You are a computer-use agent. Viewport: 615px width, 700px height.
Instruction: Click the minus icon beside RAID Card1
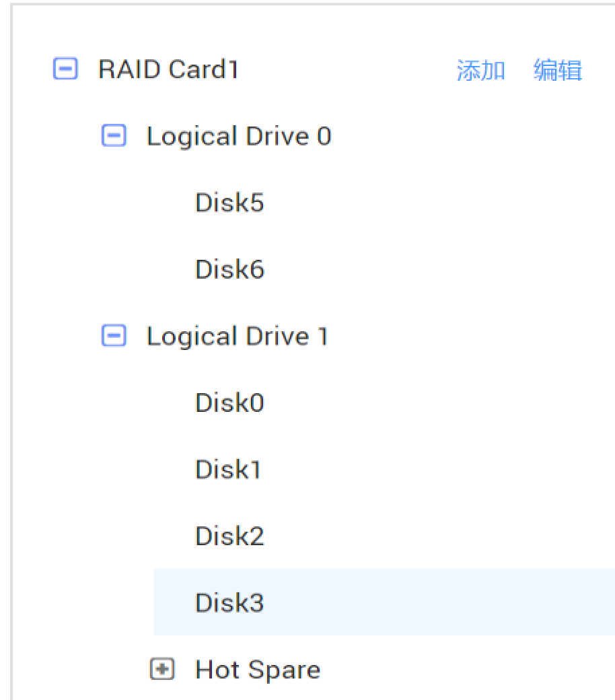65,69
